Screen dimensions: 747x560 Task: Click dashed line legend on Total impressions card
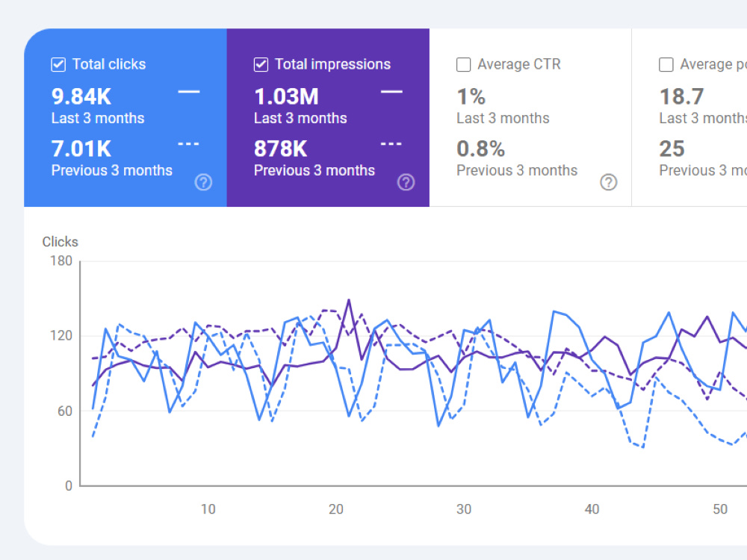pos(391,143)
